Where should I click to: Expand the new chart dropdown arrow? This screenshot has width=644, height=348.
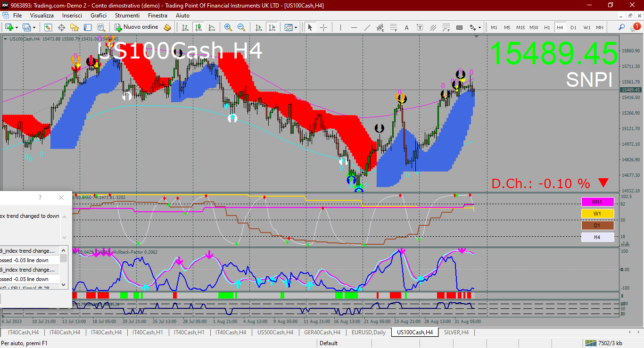coord(17,27)
